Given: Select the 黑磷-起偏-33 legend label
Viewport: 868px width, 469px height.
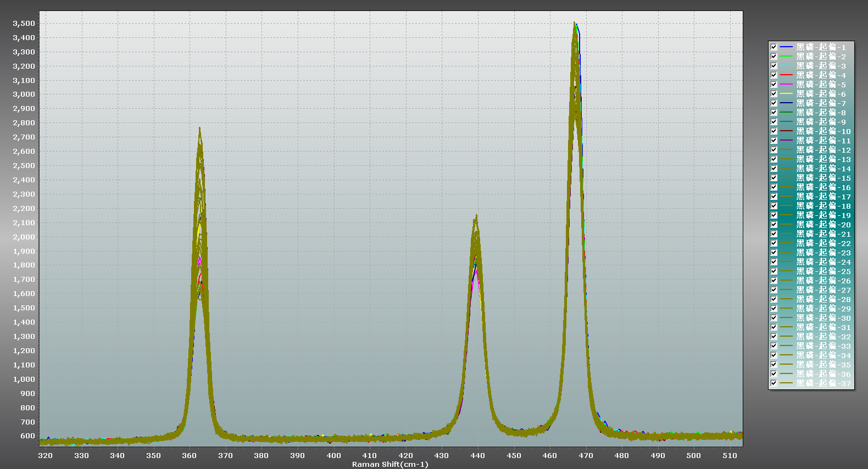Looking at the screenshot, I should (823, 346).
